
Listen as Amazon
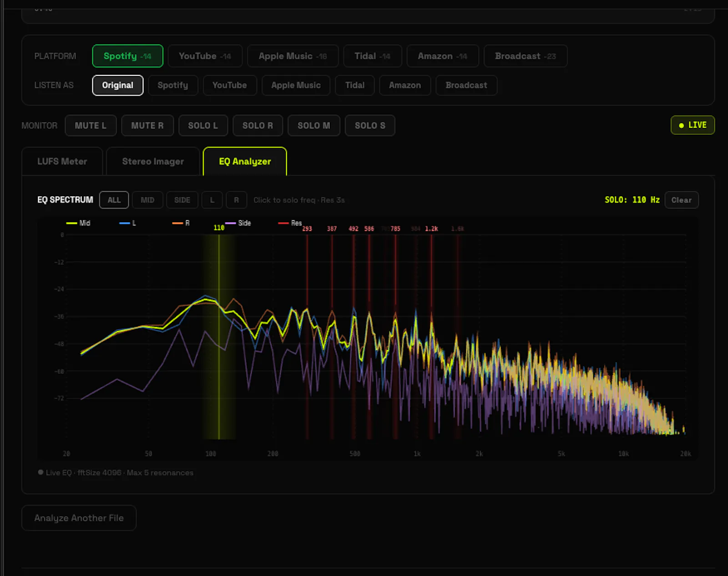pyautogui.click(x=405, y=85)
